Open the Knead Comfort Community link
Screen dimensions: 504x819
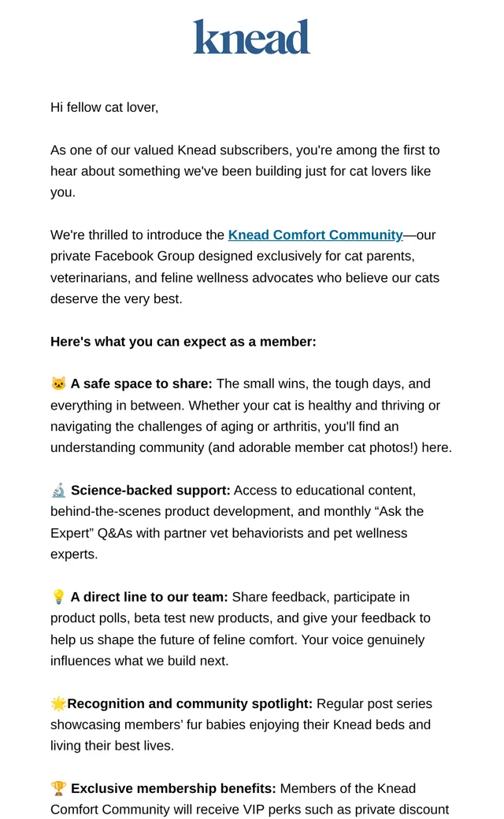(x=316, y=235)
